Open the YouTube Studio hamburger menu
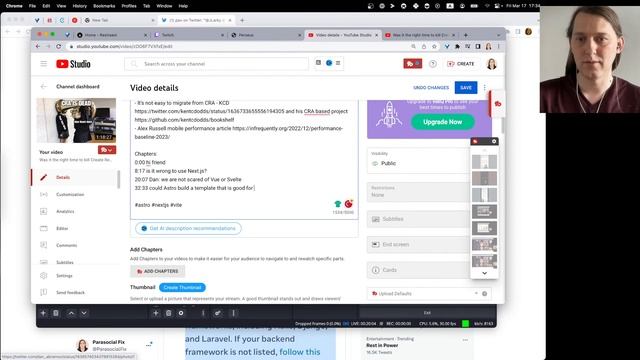The image size is (640, 360). [44, 64]
